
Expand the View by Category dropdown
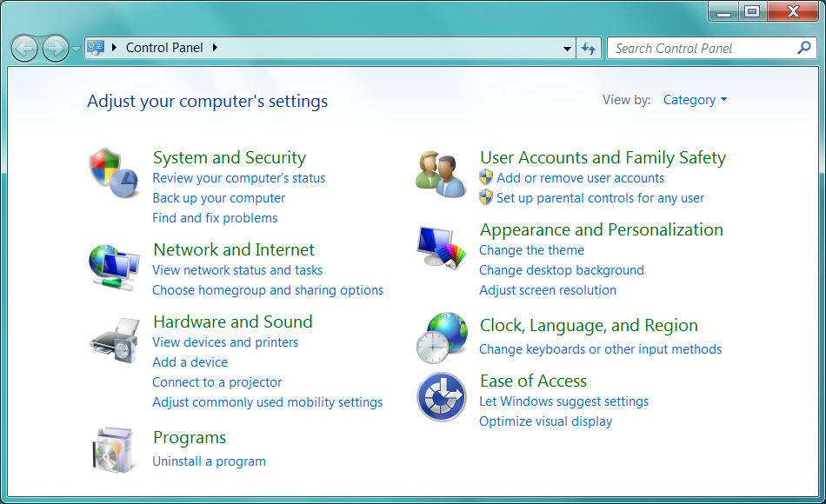pyautogui.click(x=694, y=100)
